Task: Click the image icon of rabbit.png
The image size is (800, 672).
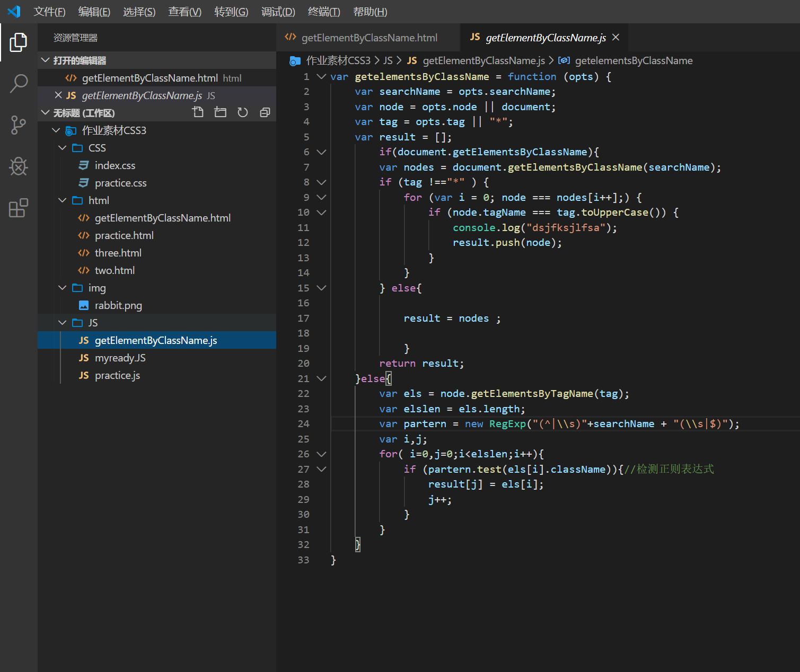Action: pos(84,305)
